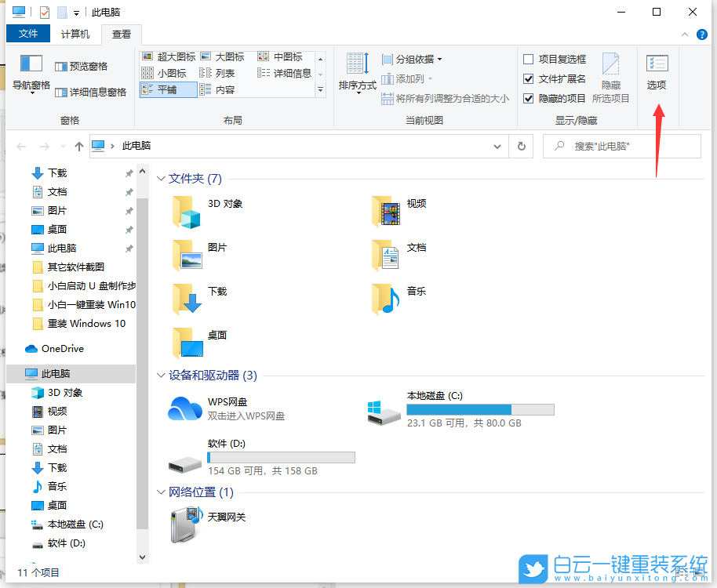Collapse the 设备和驱动器 (3) section

(x=161, y=376)
